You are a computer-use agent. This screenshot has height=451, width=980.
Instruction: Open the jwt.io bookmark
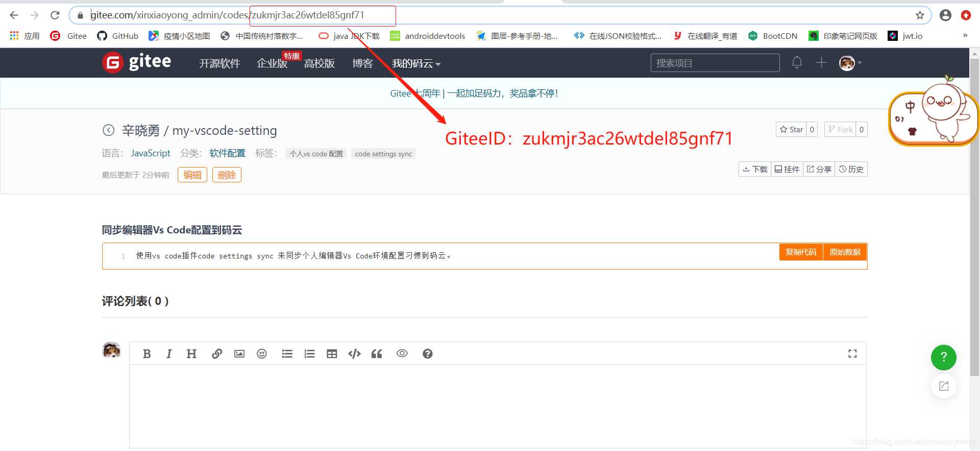(x=905, y=36)
